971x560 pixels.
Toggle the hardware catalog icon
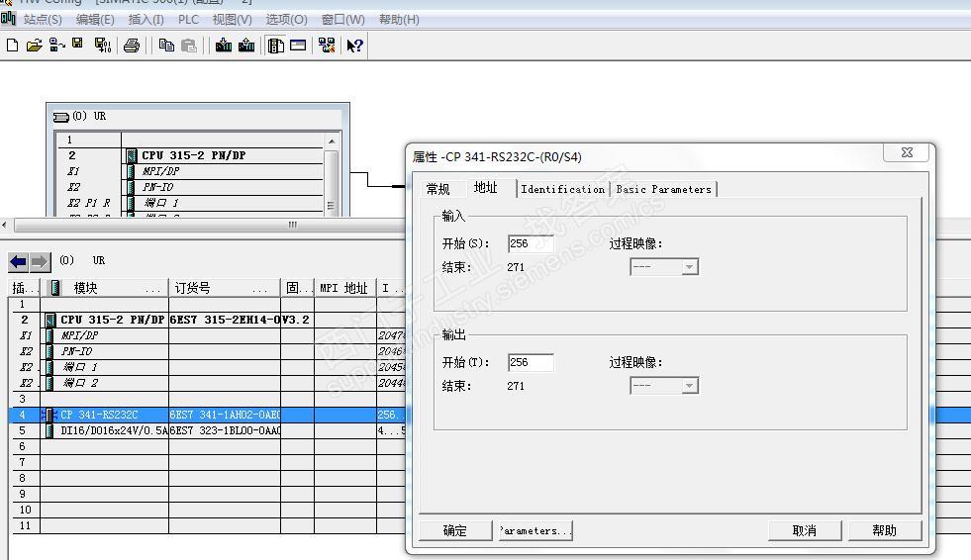coord(275,46)
